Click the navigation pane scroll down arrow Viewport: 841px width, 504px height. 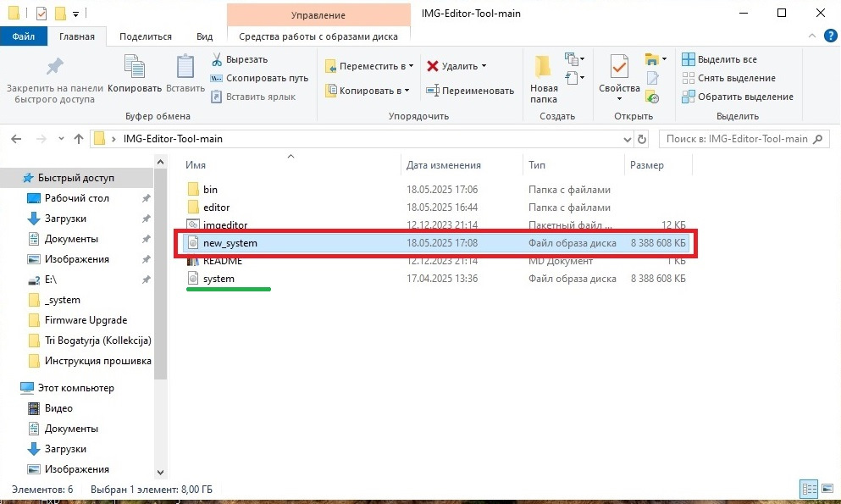click(160, 473)
